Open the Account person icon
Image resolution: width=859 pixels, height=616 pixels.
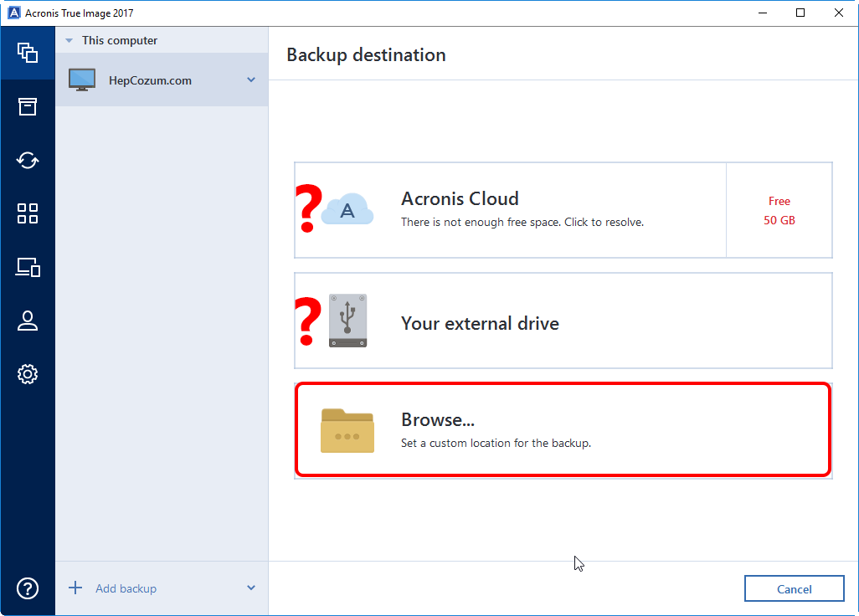point(28,321)
